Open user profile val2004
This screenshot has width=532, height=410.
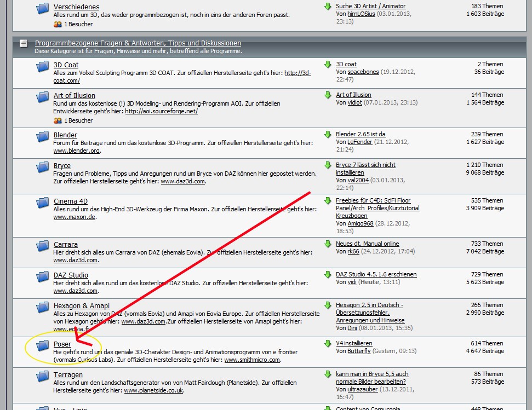[358, 180]
